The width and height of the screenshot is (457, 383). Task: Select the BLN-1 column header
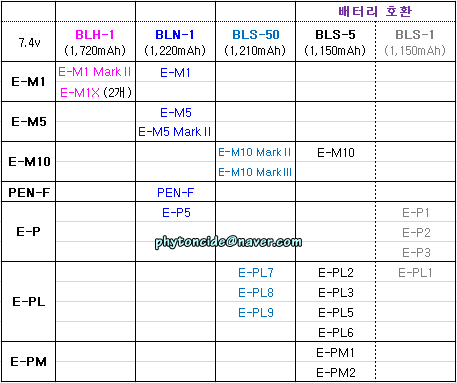pyautogui.click(x=175, y=42)
